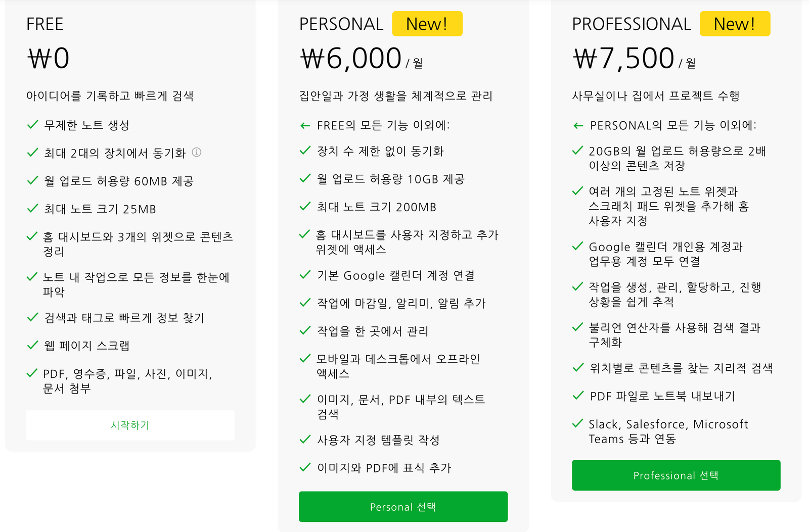The width and height of the screenshot is (809, 532).
Task: Click the info icon beside 동기화 device limit
Action: [197, 152]
